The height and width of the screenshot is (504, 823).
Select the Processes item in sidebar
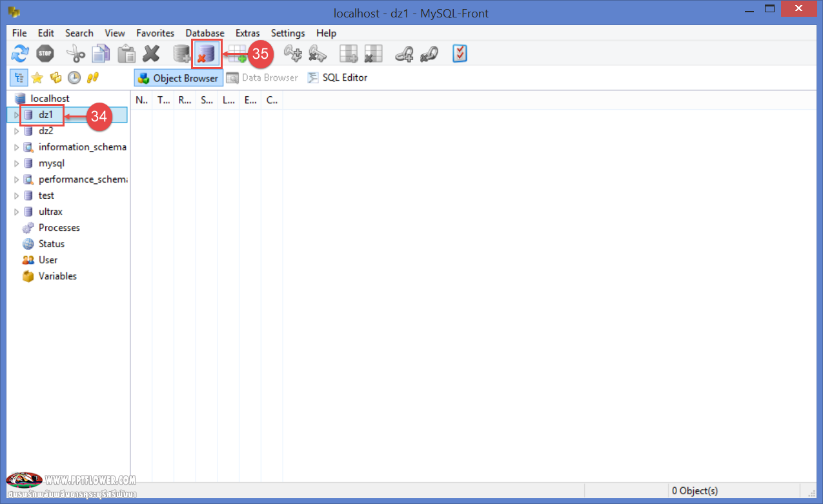point(59,228)
